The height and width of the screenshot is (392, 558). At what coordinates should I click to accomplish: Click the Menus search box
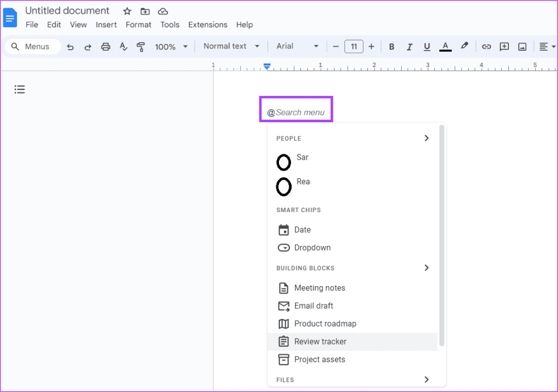click(33, 47)
